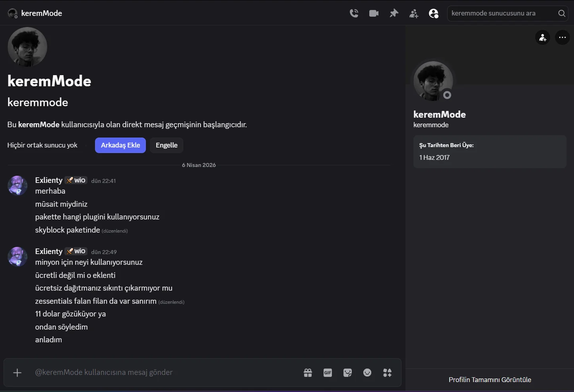
Task: Click the 6 Nisan 2026 date divider label
Action: (x=199, y=165)
